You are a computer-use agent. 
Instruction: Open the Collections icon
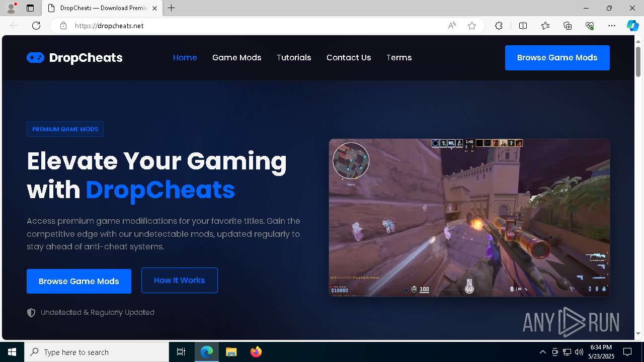(x=568, y=26)
